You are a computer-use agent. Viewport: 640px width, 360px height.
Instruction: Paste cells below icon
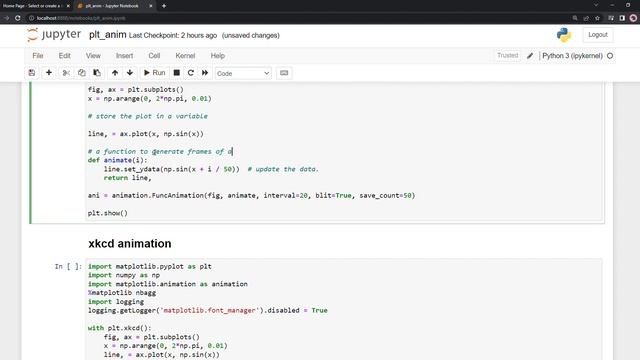97,73
